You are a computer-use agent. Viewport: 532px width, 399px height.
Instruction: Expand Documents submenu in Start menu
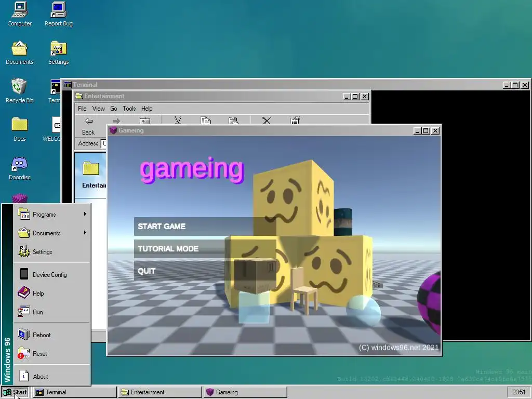coord(52,233)
